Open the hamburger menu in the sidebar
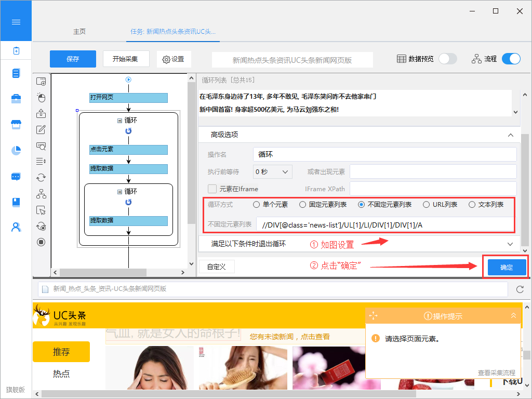 (16, 22)
